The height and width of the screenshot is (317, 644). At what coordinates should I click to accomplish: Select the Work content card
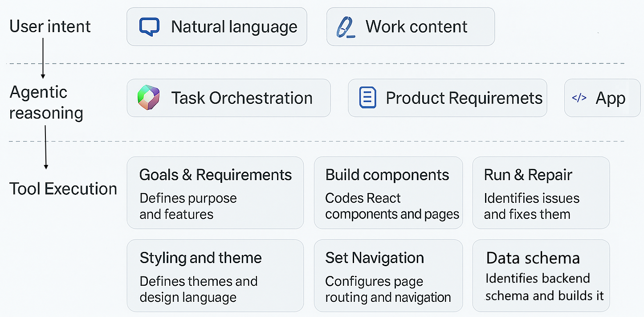410,27
